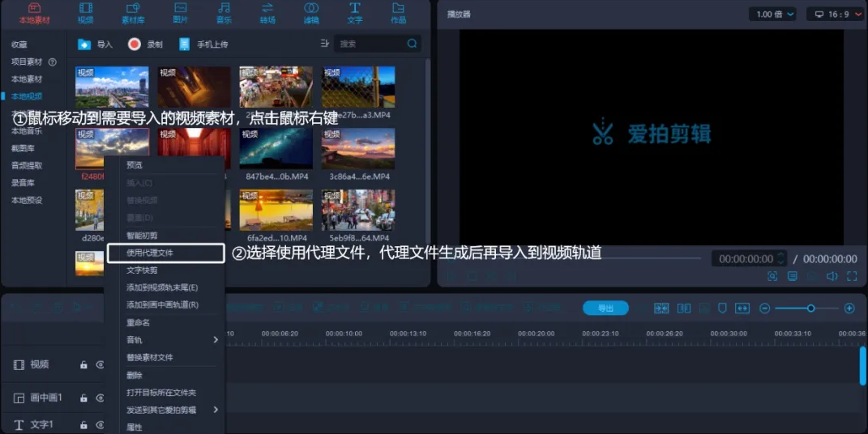The height and width of the screenshot is (434, 868).
Task: Toggle the player volume speaker icon
Action: pos(832,276)
